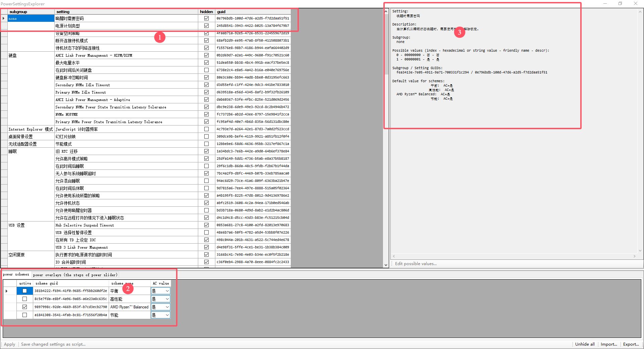Click the row selector arrow for the none subgroup
This screenshot has width=644, height=349.
(4, 18)
